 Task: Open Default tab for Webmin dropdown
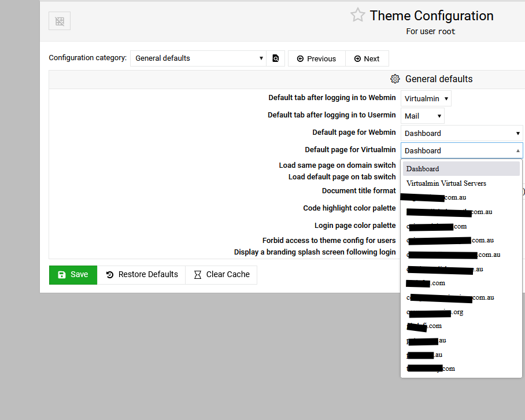point(426,99)
